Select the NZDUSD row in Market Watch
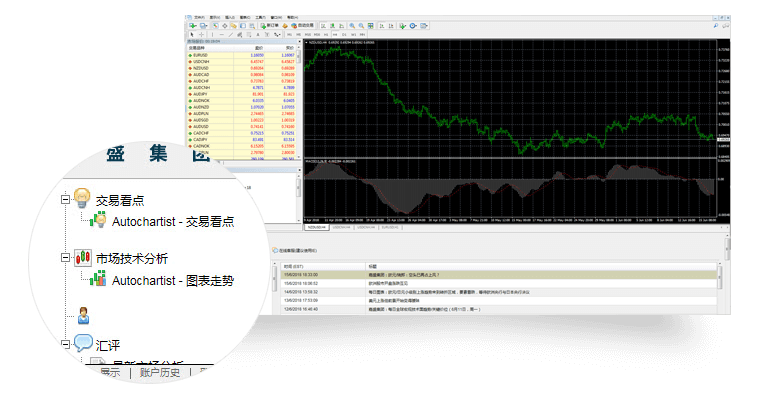 (x=242, y=68)
